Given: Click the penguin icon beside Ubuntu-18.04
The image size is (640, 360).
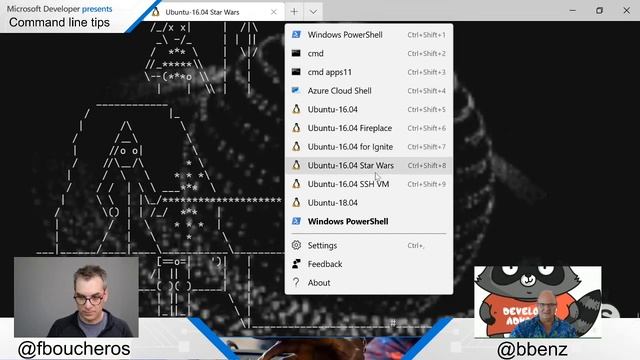Looking at the screenshot, I should pyautogui.click(x=296, y=202).
